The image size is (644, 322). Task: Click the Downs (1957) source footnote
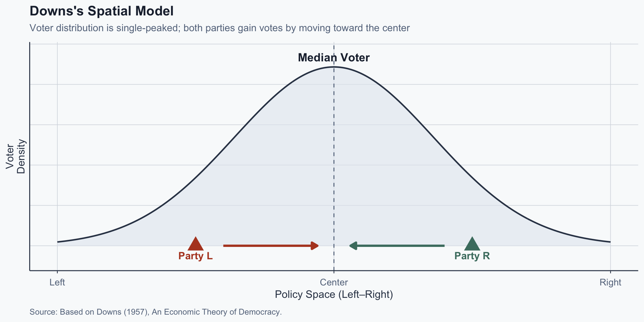pos(156,312)
